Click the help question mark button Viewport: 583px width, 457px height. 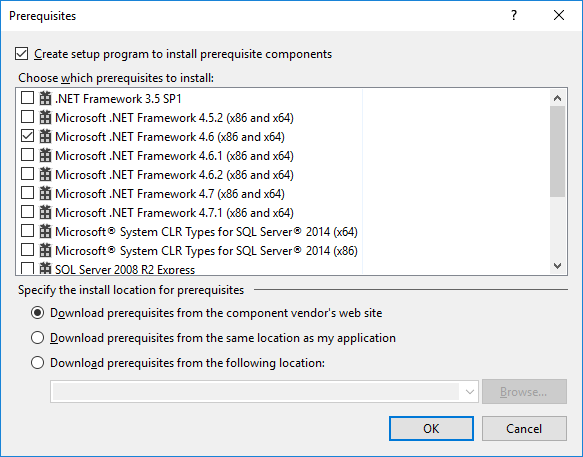click(514, 15)
